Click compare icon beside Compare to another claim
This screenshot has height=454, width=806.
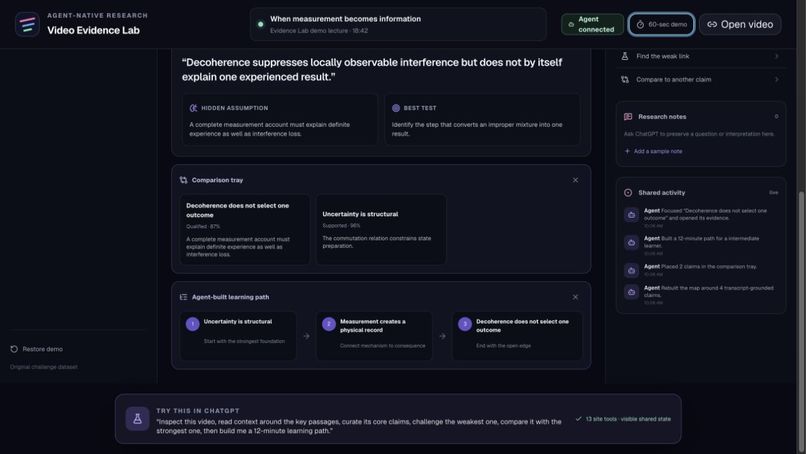pyautogui.click(x=625, y=80)
